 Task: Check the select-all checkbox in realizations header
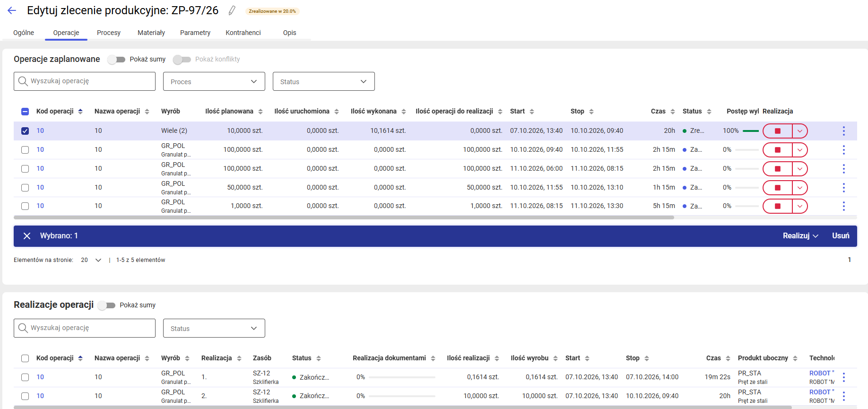pyautogui.click(x=25, y=358)
